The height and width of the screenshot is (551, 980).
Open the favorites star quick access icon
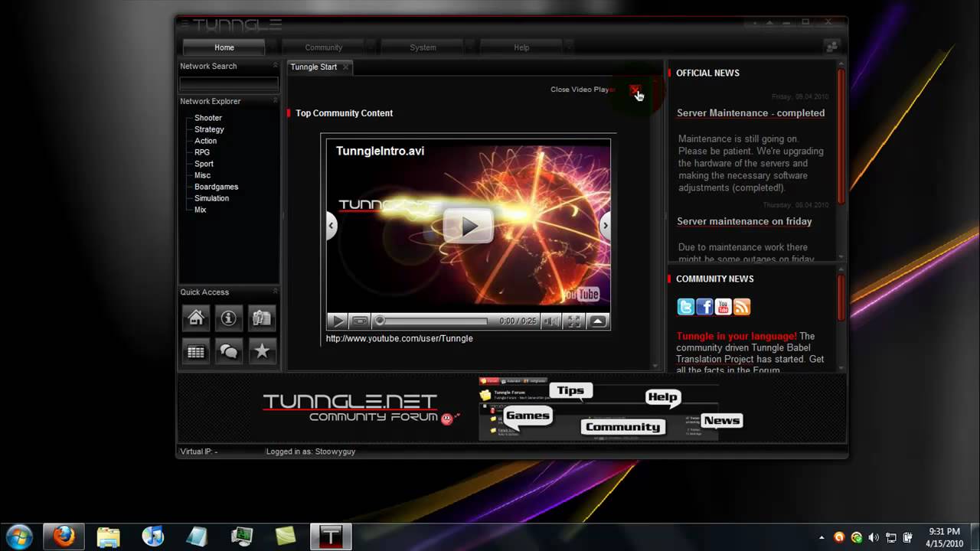click(x=262, y=351)
